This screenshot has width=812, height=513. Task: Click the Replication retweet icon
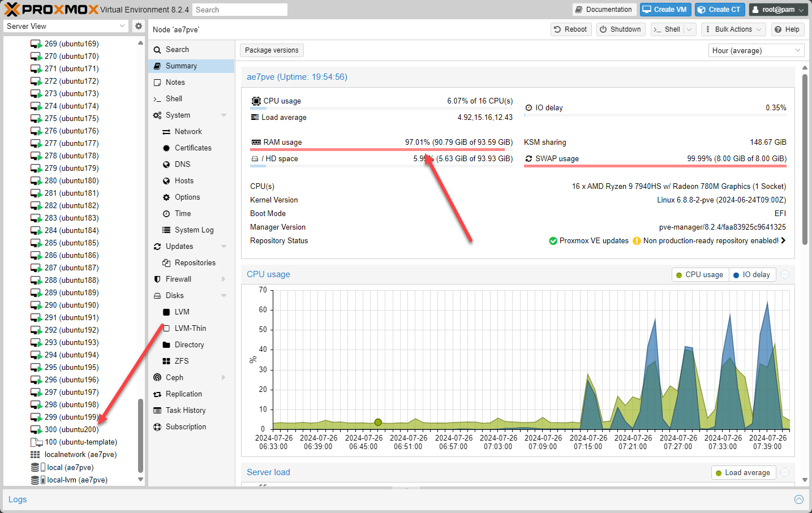[x=157, y=394]
